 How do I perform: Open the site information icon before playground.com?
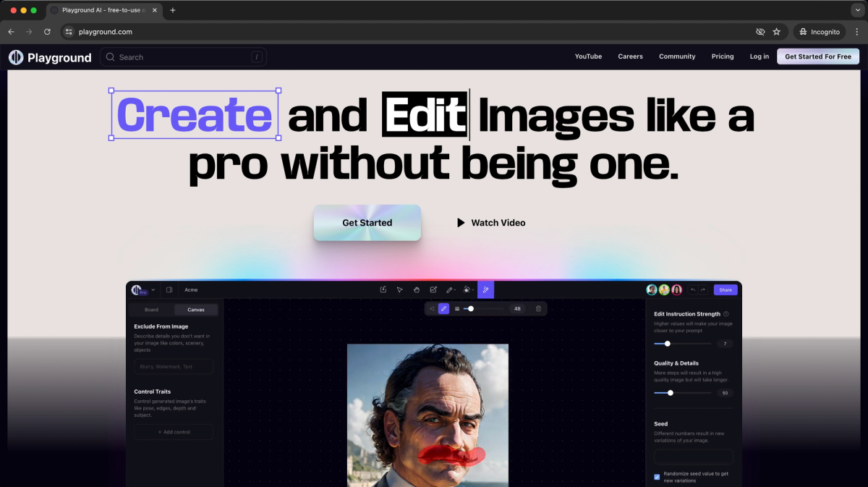(69, 32)
